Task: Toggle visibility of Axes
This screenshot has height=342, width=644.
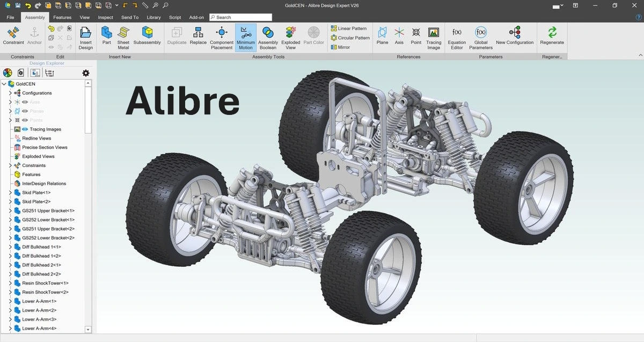Action: [x=25, y=102]
